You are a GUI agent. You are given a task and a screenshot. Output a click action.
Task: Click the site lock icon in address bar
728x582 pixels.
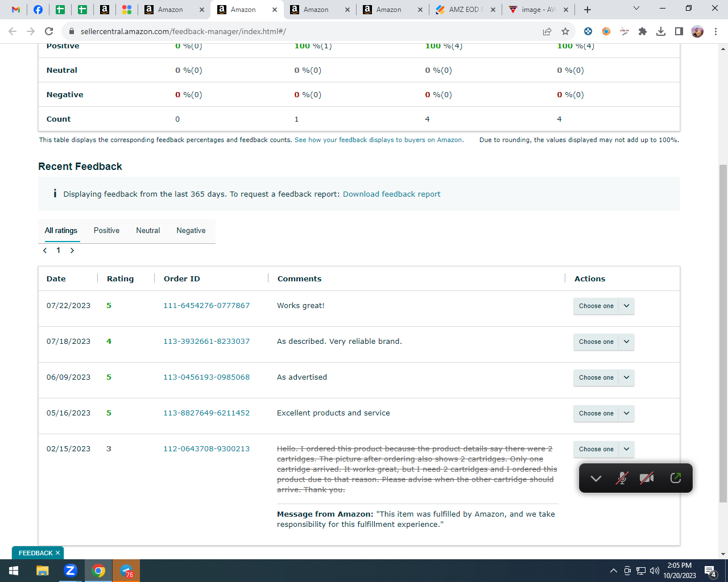pos(71,31)
